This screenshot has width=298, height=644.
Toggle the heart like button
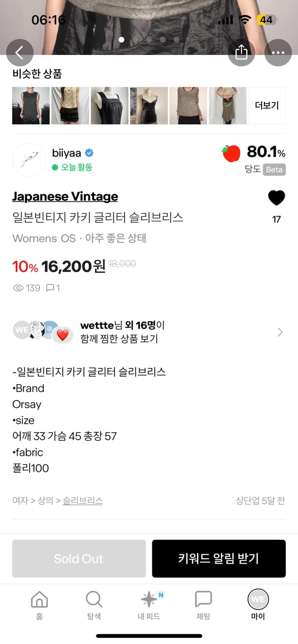tap(276, 198)
